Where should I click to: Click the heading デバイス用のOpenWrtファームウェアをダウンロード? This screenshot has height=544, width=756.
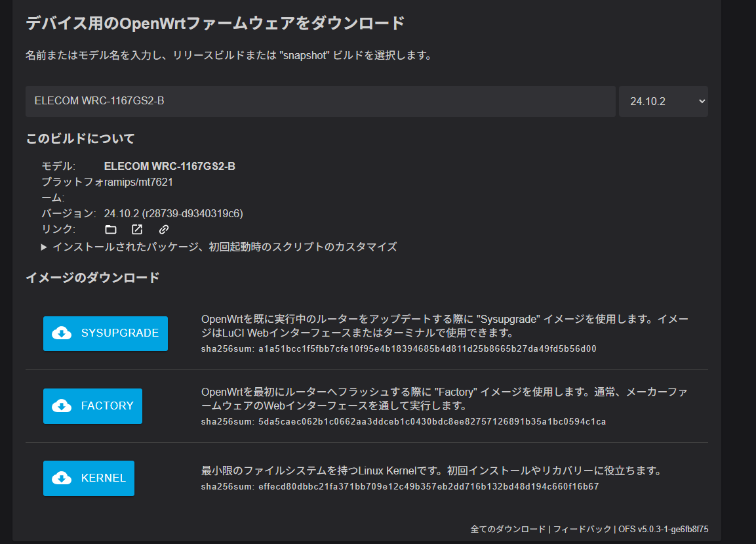215,23
